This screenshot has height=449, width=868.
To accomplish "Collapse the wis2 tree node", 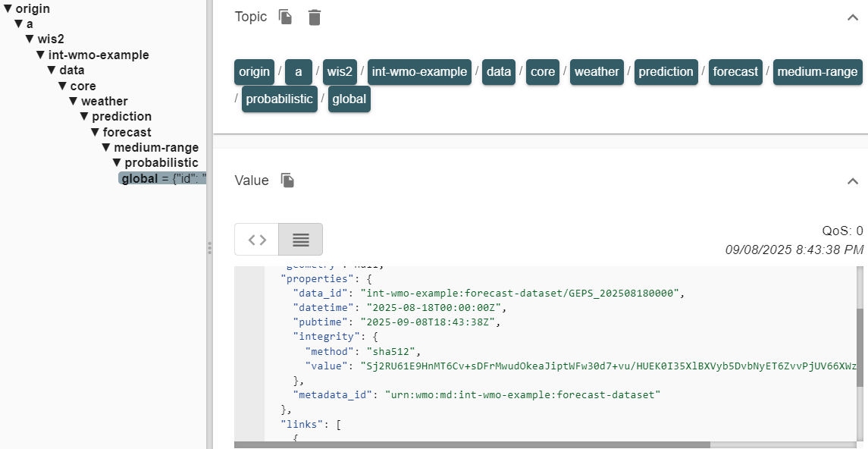I will tap(30, 39).
